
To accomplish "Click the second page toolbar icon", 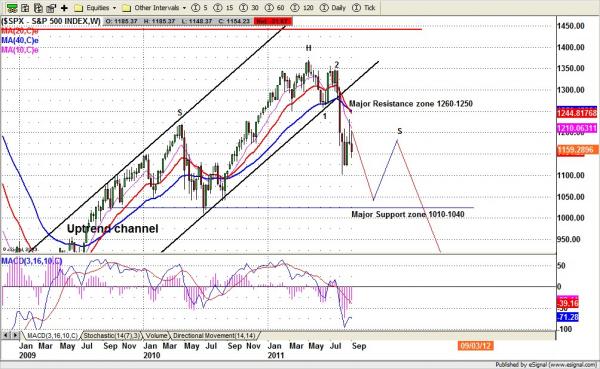I will pyautogui.click(x=25, y=8).
